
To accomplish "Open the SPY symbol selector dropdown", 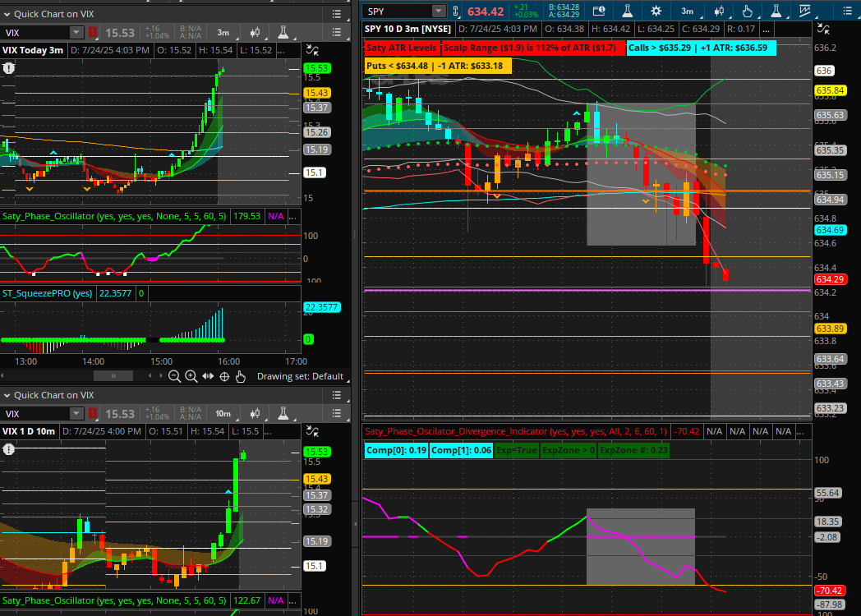I will pos(438,11).
